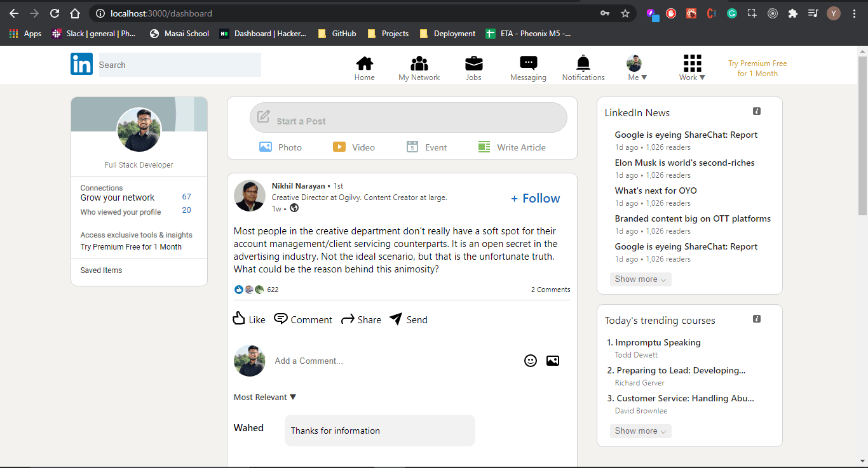Viewport: 868px width, 468px height.
Task: Click the Search input field
Action: 180,65
